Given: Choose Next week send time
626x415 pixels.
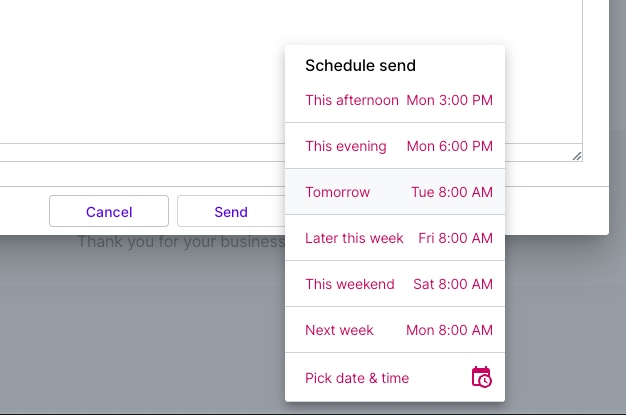Looking at the screenshot, I should [x=395, y=330].
